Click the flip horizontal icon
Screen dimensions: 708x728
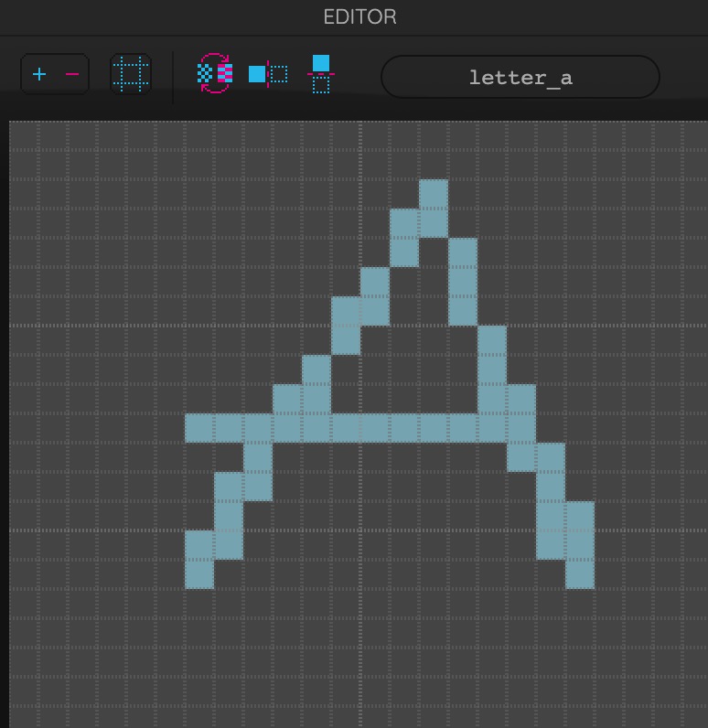tap(268, 74)
